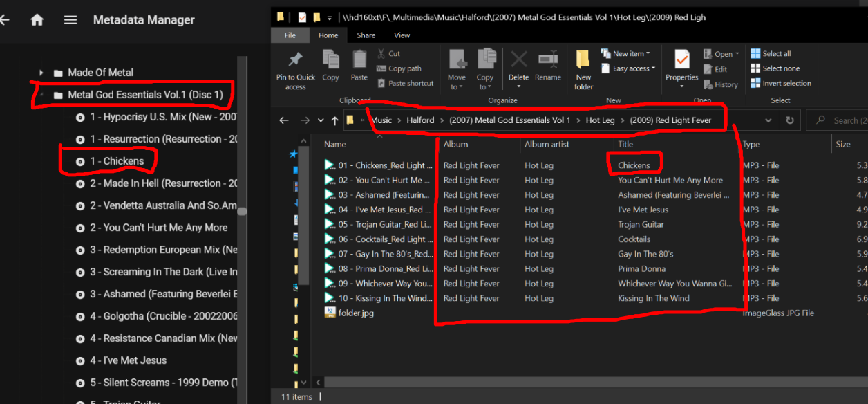868x404 pixels.
Task: Click the Delete icon in the ribbon
Action: [518, 61]
